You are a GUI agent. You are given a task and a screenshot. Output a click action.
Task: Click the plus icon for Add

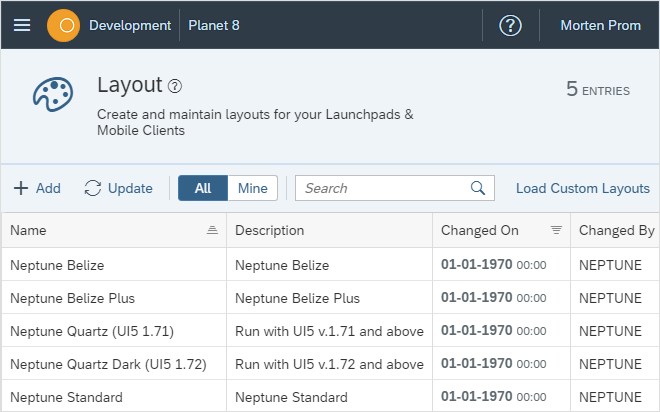click(x=21, y=188)
